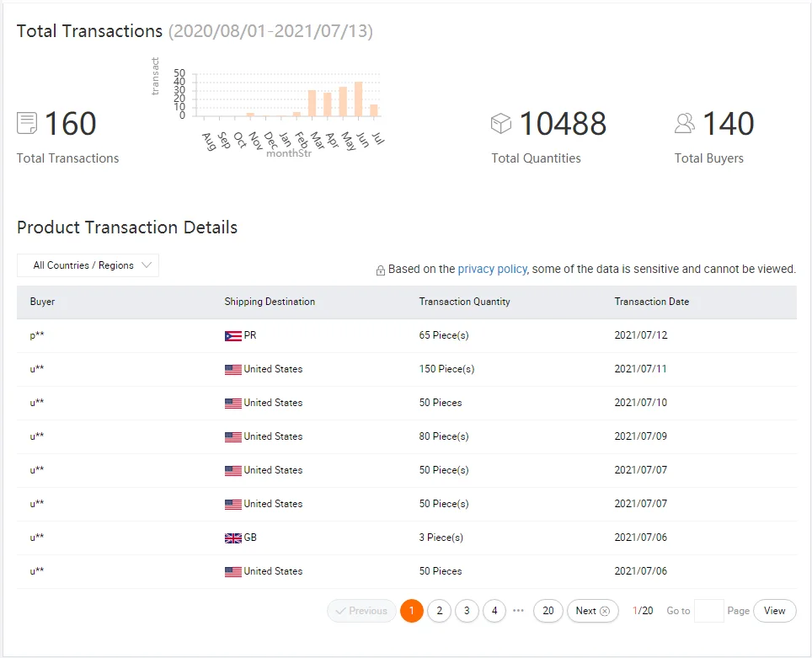Click the Total Buyers people icon
The image size is (812, 658).
(685, 124)
